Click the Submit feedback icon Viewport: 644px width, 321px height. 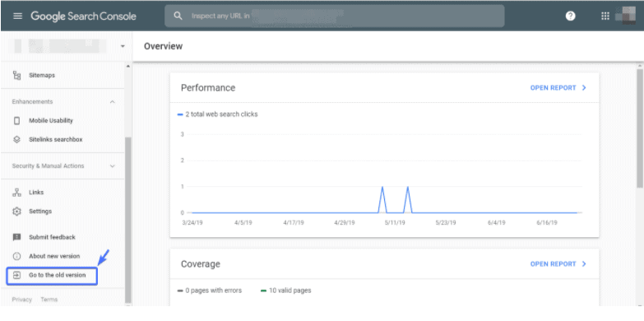click(16, 237)
